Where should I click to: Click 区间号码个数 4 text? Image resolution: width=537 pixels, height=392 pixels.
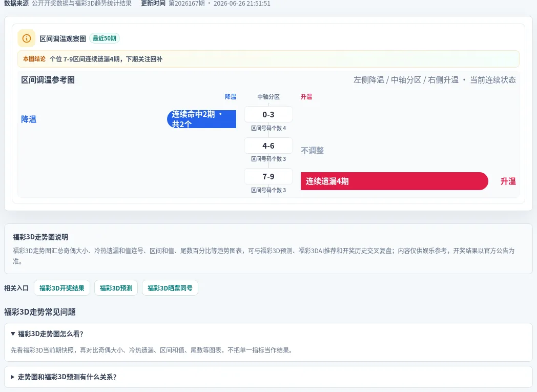click(268, 128)
